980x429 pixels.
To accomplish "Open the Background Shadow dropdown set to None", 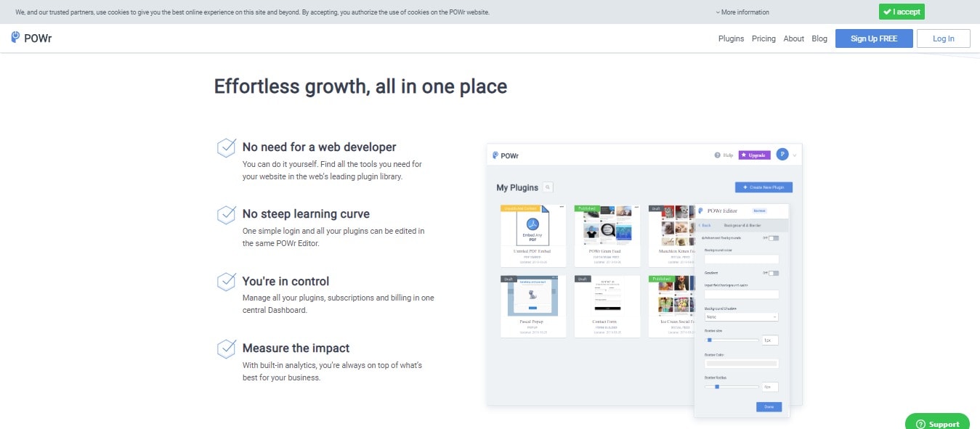I will pos(741,316).
